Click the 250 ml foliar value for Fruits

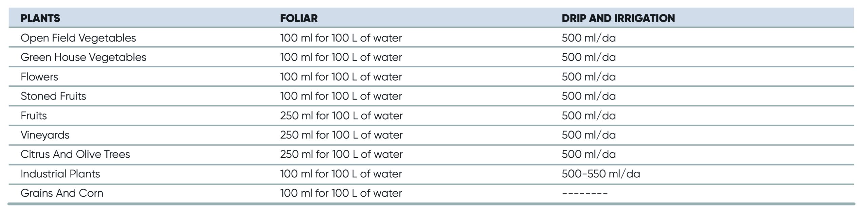(341, 116)
